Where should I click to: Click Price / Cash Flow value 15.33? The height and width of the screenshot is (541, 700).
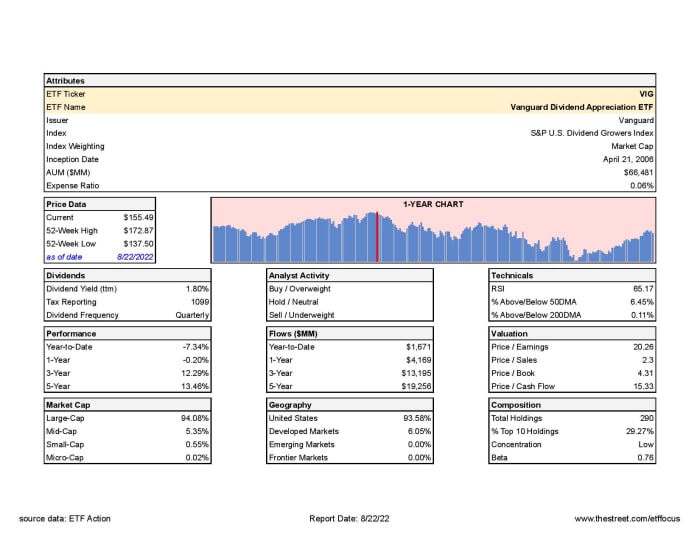point(643,387)
